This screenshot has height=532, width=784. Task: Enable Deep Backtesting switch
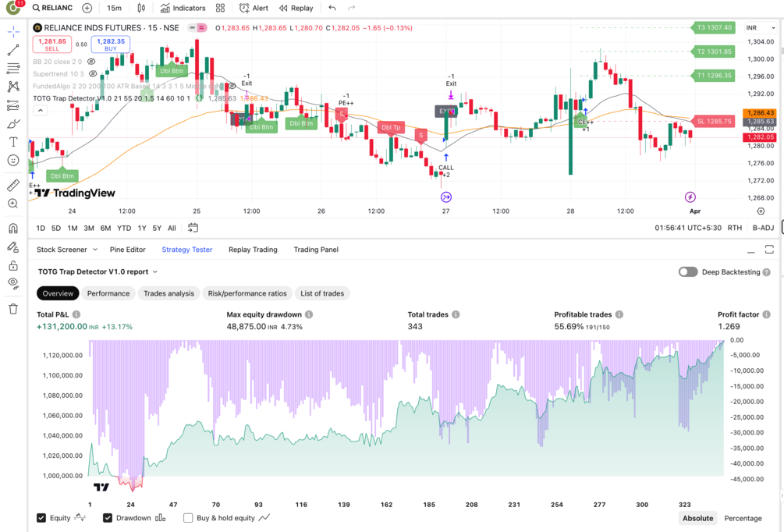(x=688, y=271)
